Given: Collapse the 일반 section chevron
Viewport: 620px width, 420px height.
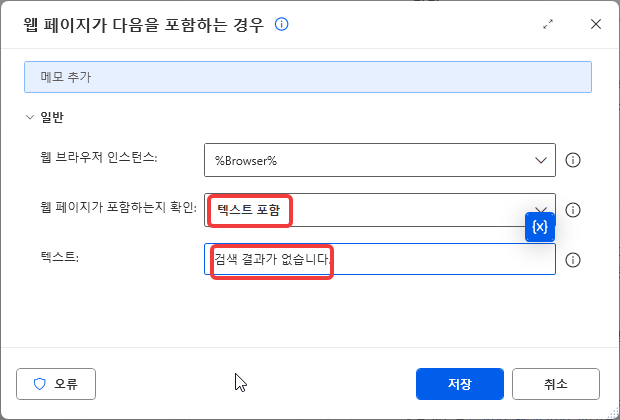Looking at the screenshot, I should [x=30, y=117].
